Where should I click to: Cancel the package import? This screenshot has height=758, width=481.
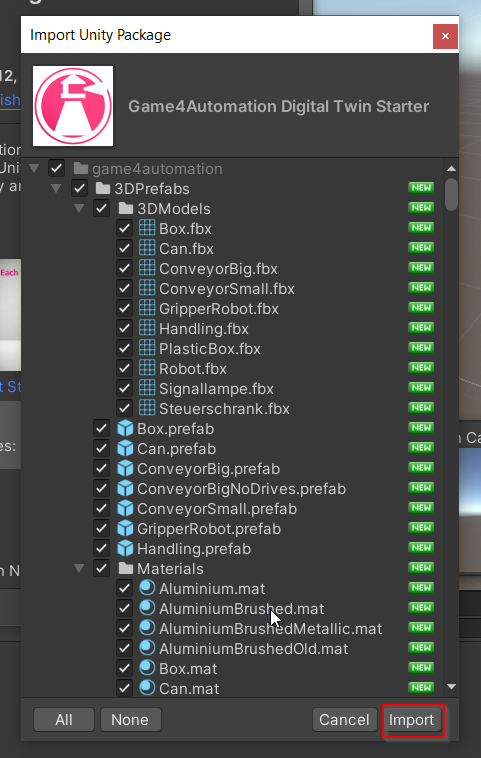[x=344, y=720]
